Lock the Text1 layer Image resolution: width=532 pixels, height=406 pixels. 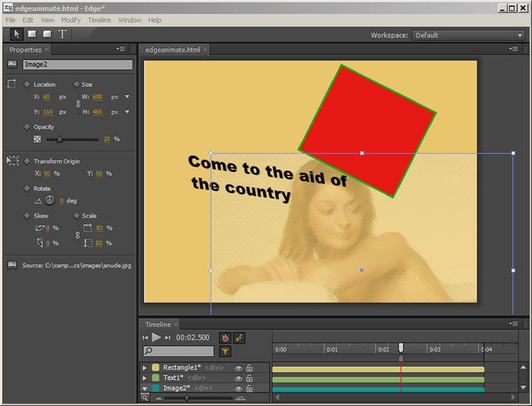[250, 378]
